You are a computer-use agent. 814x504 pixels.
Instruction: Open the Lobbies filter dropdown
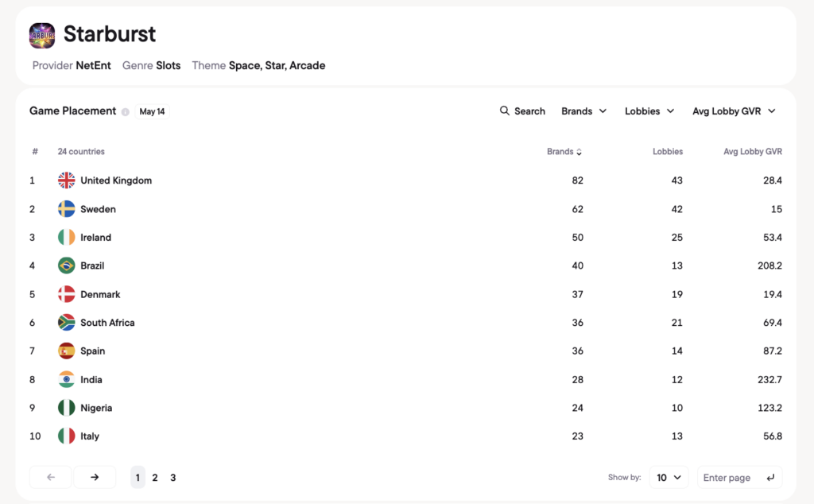click(x=649, y=111)
